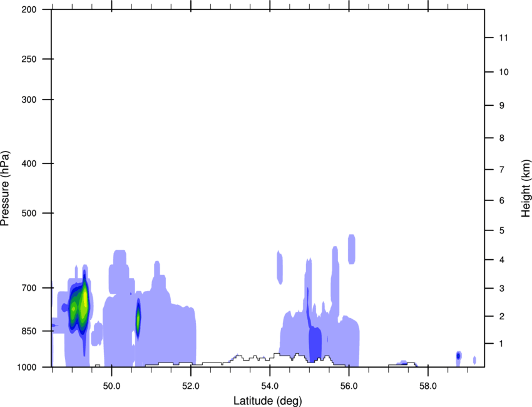This screenshot has width=532, height=407.
Task: Pick the 5 km height label
Action: pos(502,230)
